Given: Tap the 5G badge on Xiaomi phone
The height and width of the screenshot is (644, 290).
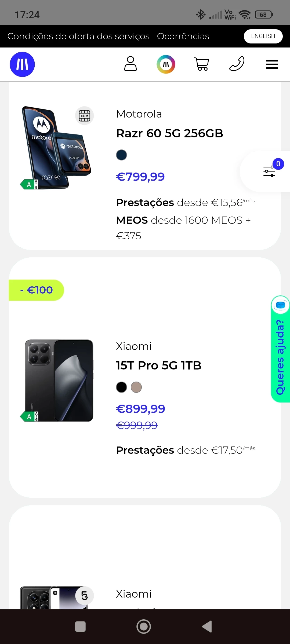Looking at the screenshot, I should coord(84,596).
